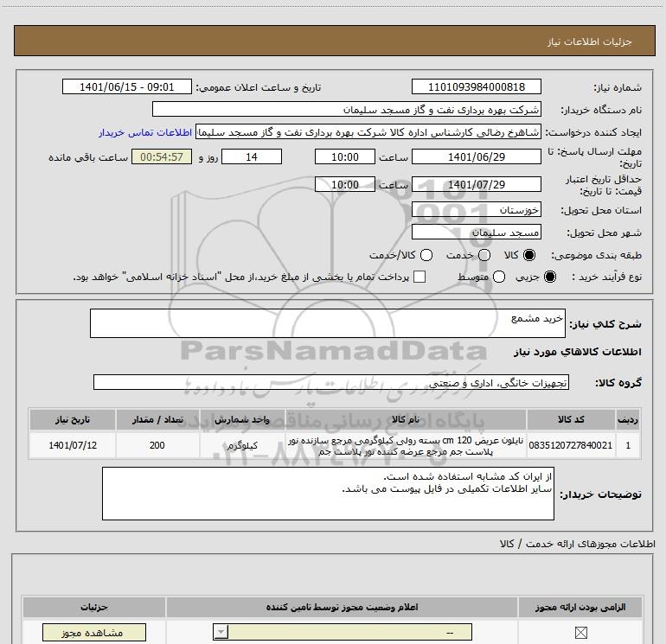
Task: Select the کالا/خدمت radio button
Action: (x=426, y=255)
